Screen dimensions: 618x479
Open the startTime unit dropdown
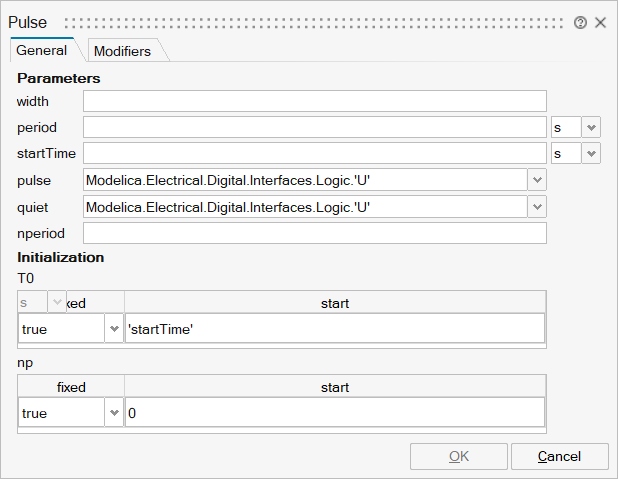coord(591,153)
